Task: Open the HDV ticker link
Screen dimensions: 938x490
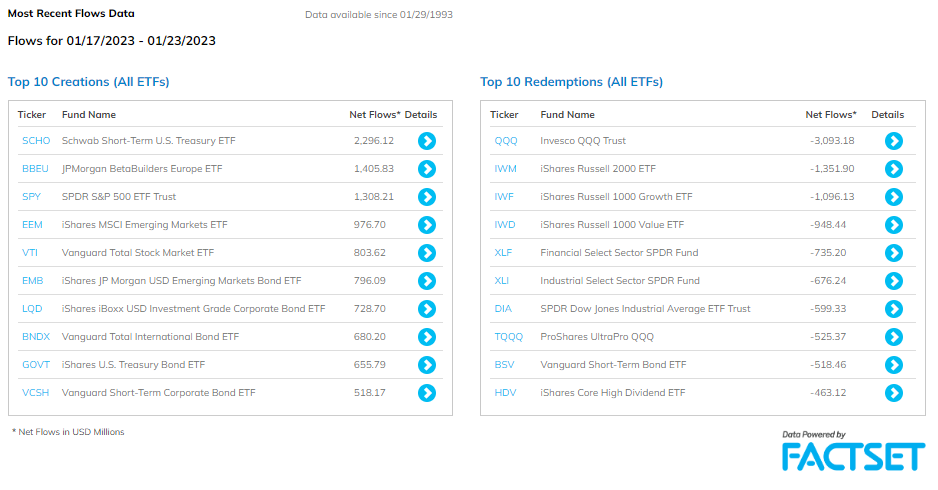Action: click(x=505, y=392)
